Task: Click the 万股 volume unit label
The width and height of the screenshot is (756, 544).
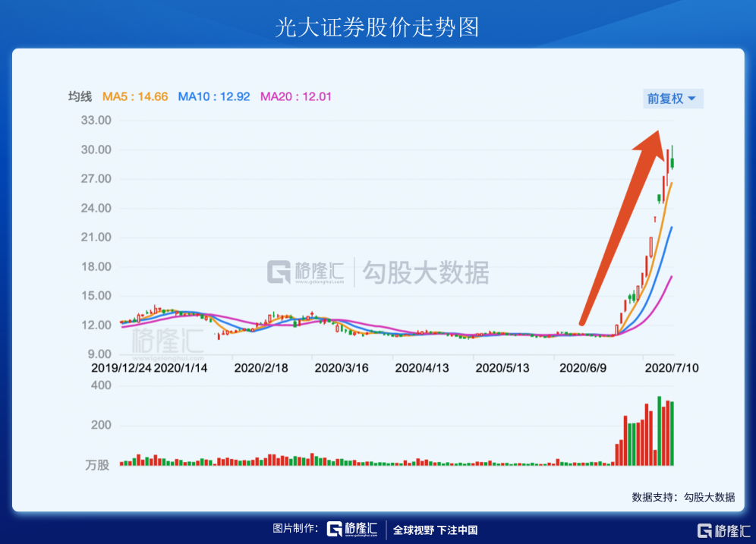Action: (97, 465)
